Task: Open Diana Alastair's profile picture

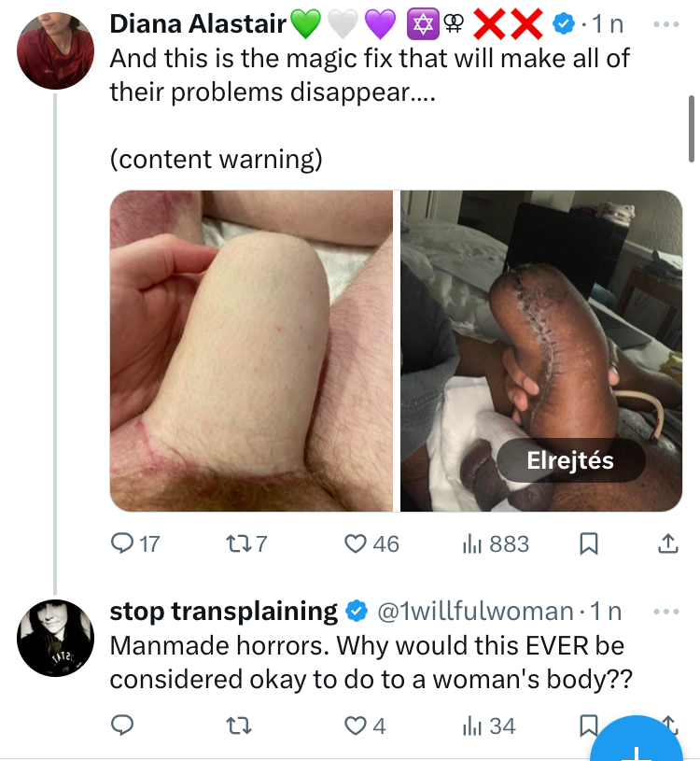Action: pos(56,50)
